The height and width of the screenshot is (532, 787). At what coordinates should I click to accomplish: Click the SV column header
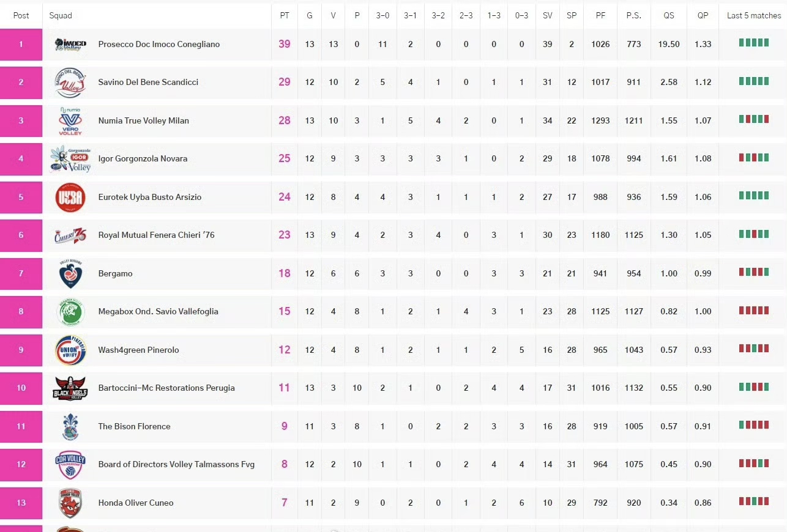[x=547, y=15]
